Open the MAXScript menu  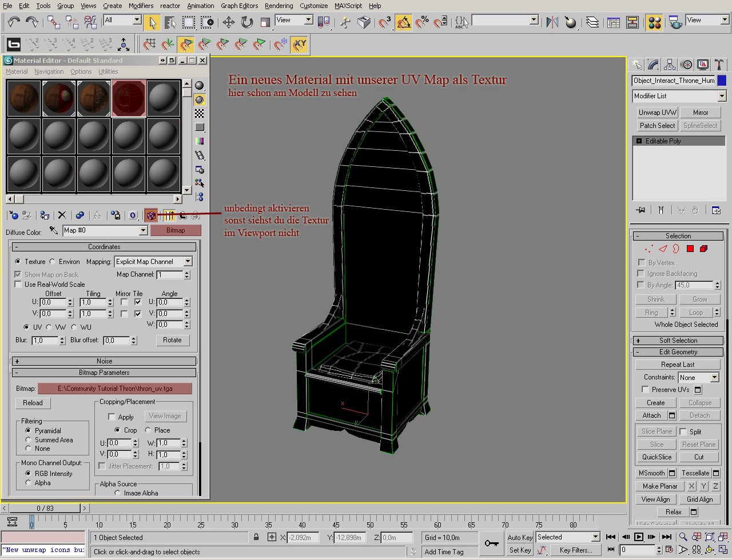pos(348,6)
